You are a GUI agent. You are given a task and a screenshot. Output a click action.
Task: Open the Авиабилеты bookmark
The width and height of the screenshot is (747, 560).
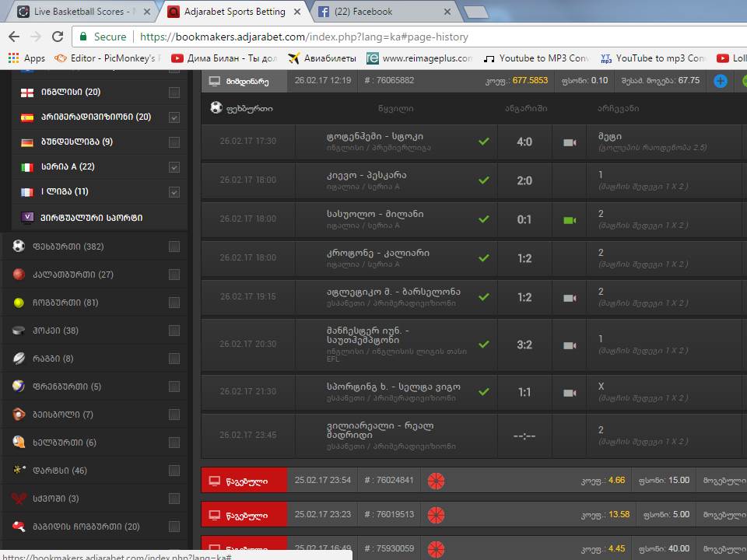tap(322, 58)
